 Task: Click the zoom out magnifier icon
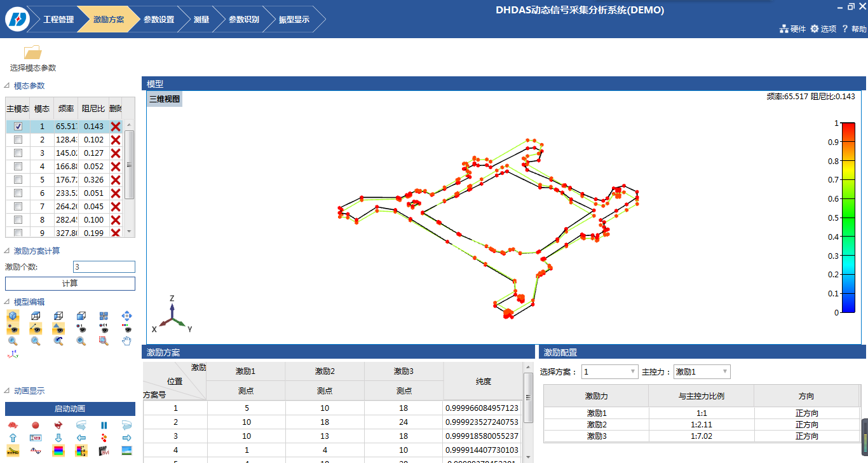point(36,341)
